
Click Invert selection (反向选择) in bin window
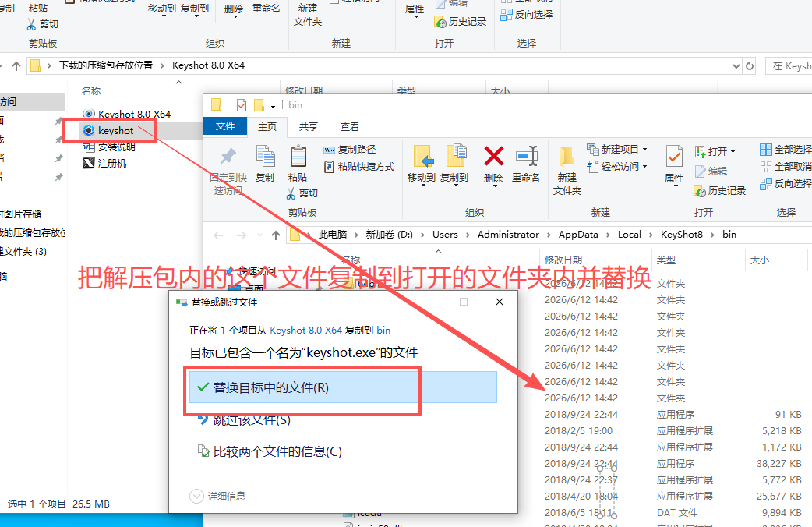click(x=786, y=184)
